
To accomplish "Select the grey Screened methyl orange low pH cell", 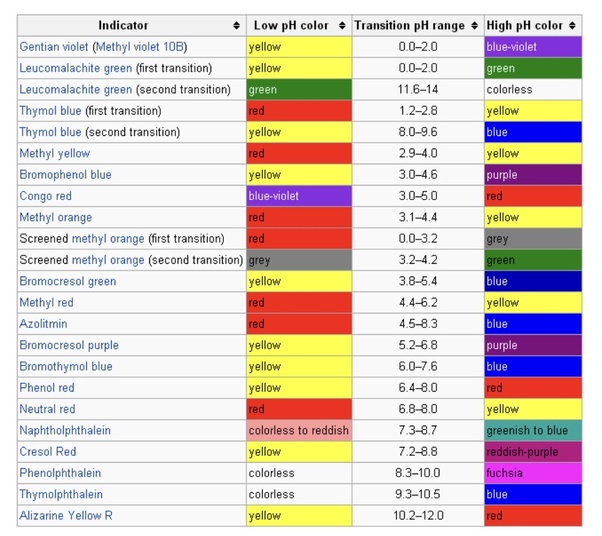I will pyautogui.click(x=298, y=260).
